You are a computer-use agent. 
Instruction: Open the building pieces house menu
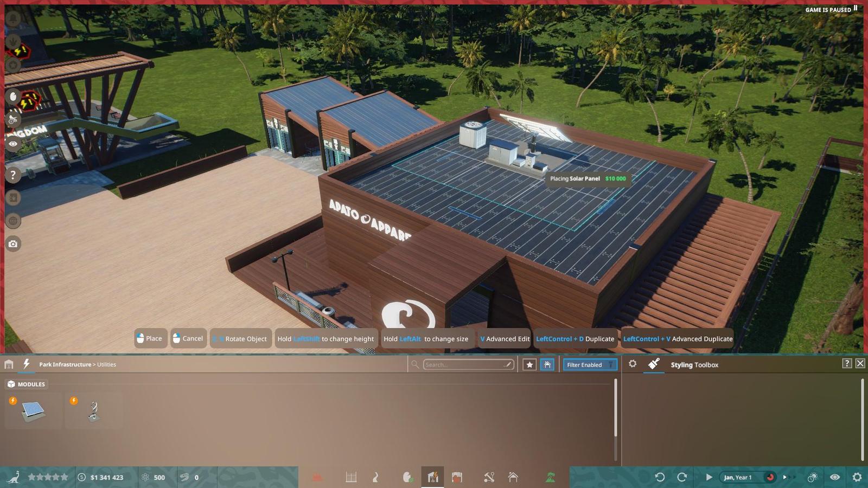[513, 477]
